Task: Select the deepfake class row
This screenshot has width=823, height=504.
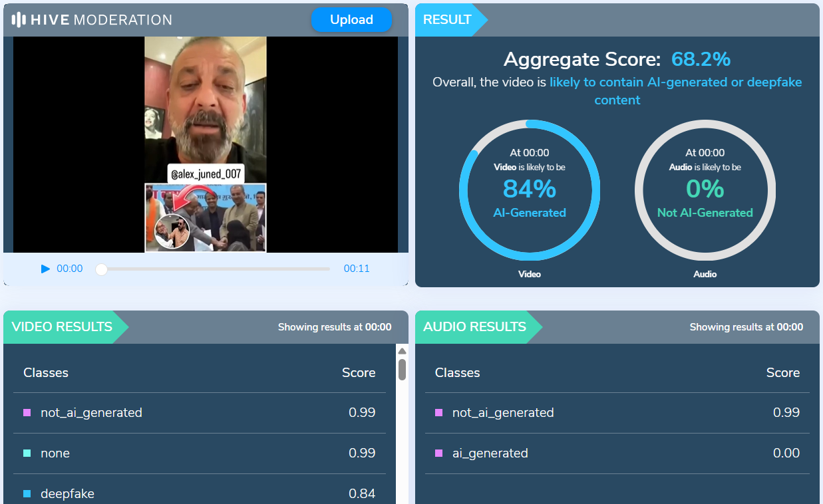Action: [200, 493]
